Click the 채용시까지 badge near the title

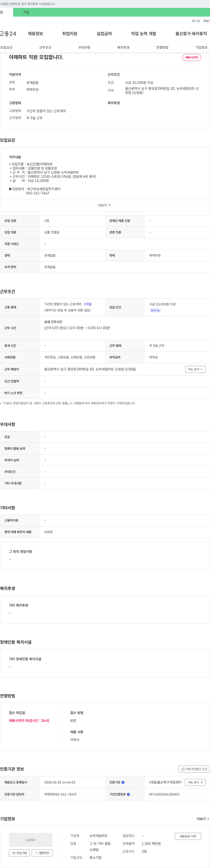[192, 57]
